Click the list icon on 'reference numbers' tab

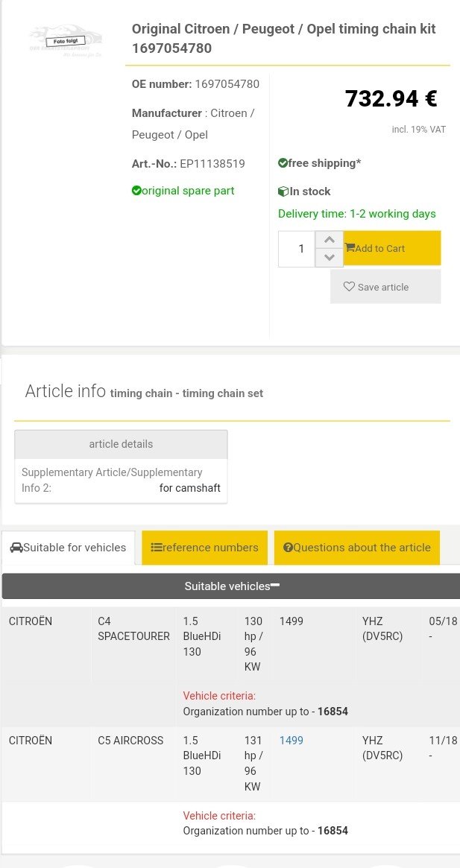coord(157,548)
